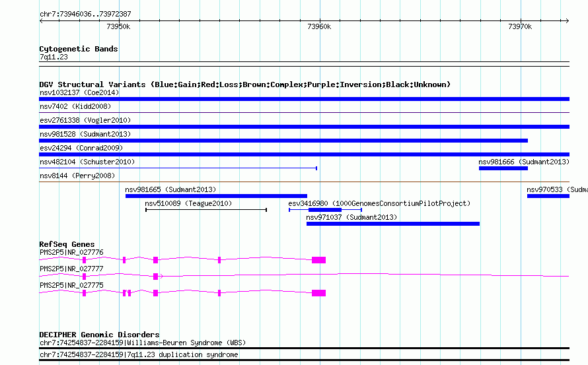Open the esv3416980 1000Genomes variant bar
The image size is (588, 365).
tap(325, 210)
